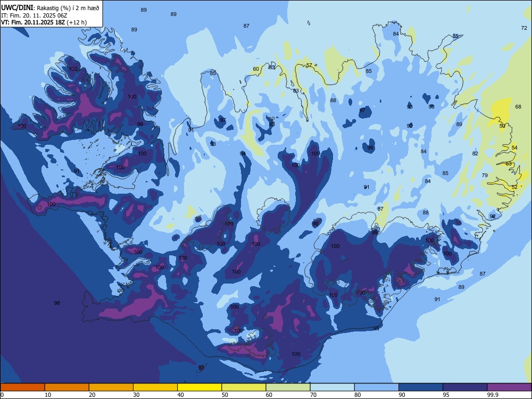Viewport: 532px width, 399px height.
Task: Click the '82' humidity value
Action: coord(475,153)
